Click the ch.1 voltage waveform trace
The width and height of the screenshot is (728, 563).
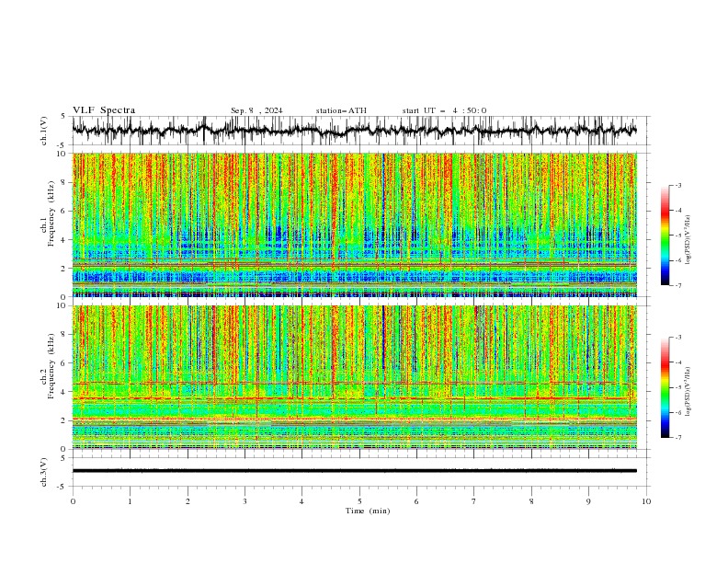point(354,131)
